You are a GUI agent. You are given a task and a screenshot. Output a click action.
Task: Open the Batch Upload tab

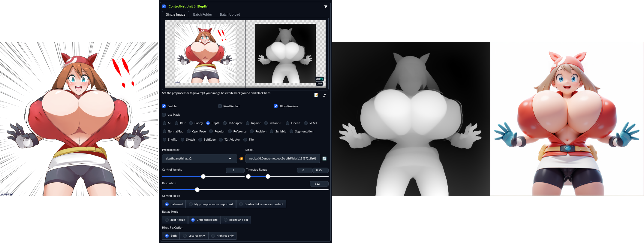[x=230, y=14]
